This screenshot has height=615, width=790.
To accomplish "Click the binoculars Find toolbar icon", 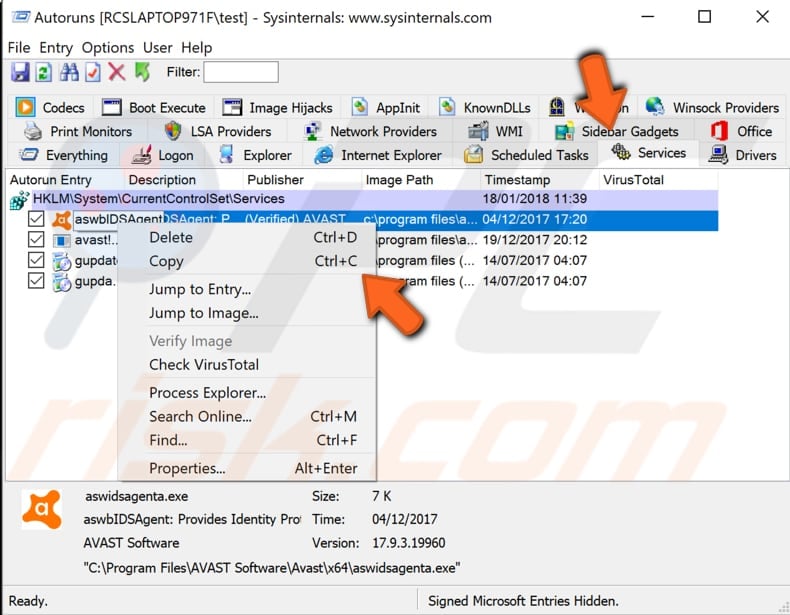I will (69, 72).
